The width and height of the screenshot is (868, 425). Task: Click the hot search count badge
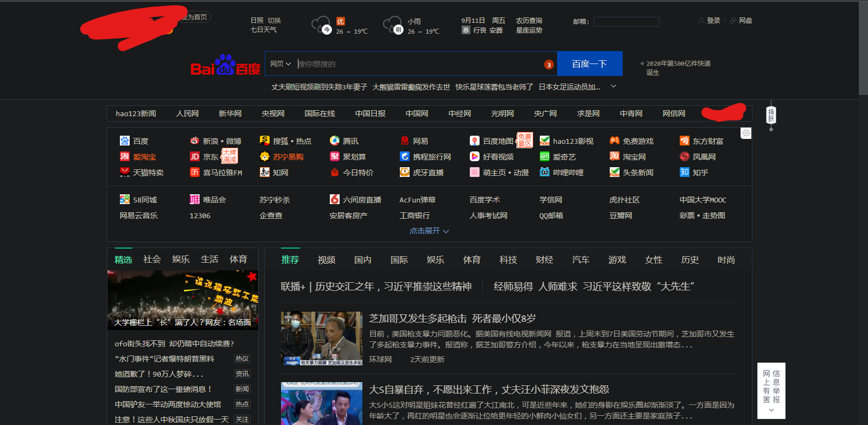click(548, 65)
